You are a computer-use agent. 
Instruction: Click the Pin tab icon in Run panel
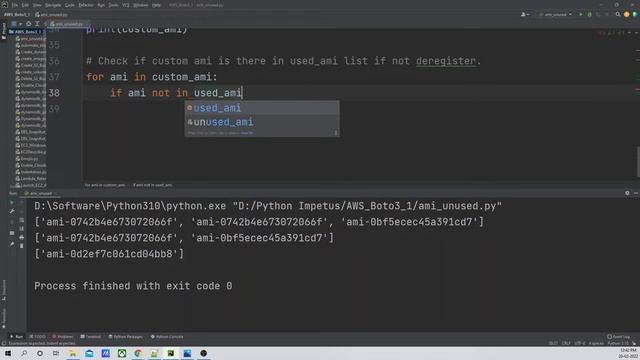12,244
